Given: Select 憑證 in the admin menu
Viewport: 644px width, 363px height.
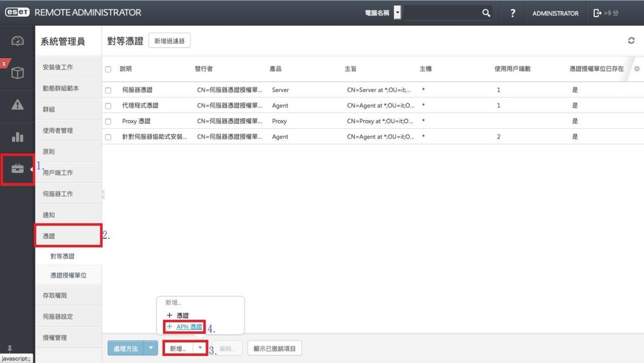Looking at the screenshot, I should (68, 236).
